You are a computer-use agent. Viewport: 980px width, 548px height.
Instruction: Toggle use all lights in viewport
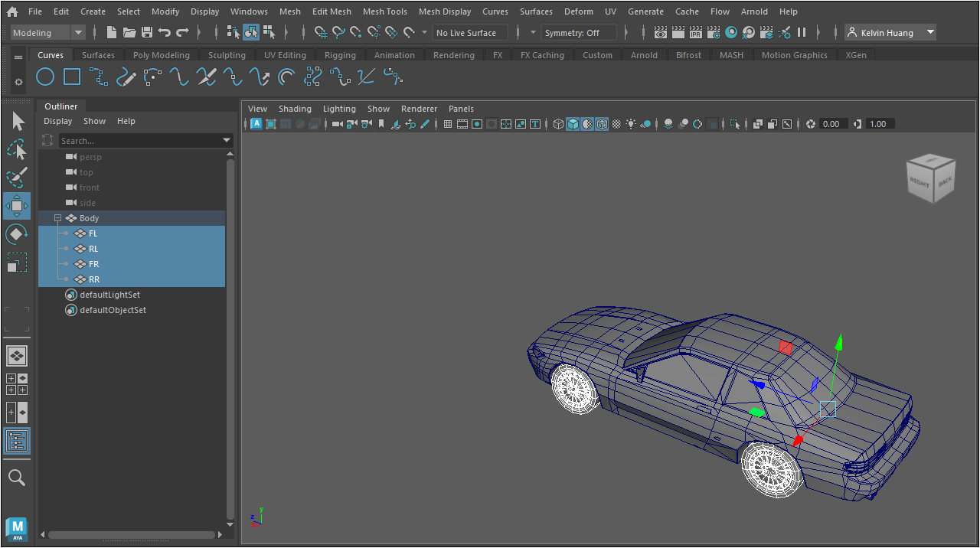(631, 124)
